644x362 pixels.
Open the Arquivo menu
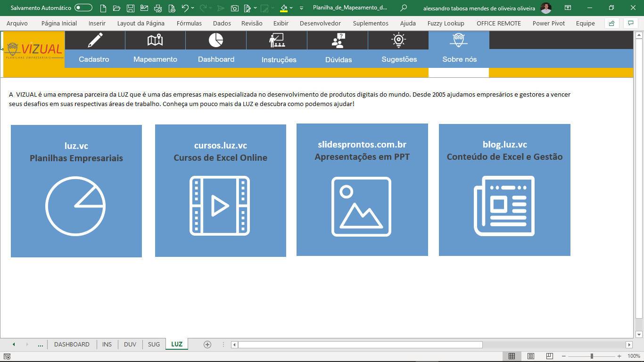pyautogui.click(x=17, y=23)
